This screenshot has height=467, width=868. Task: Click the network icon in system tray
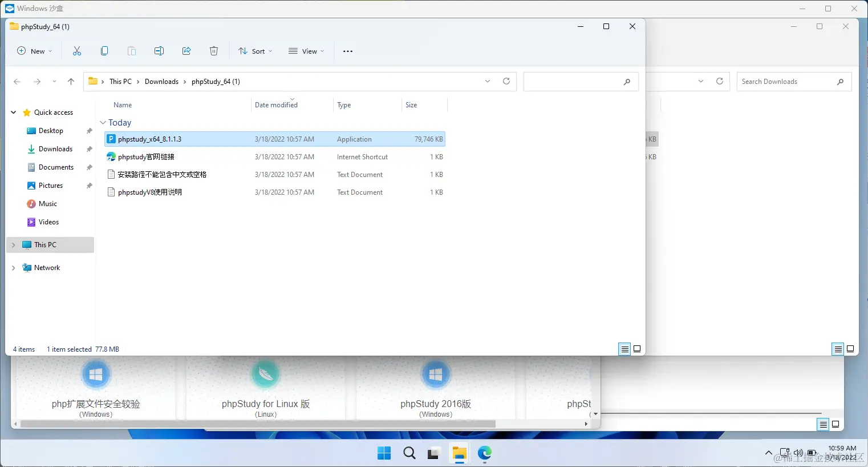tap(785, 453)
